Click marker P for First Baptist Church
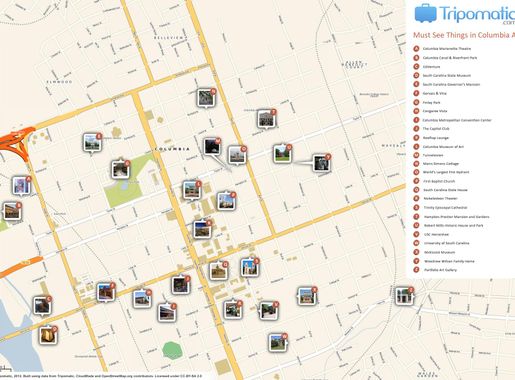This screenshot has height=380, width=515. [x=227, y=201]
